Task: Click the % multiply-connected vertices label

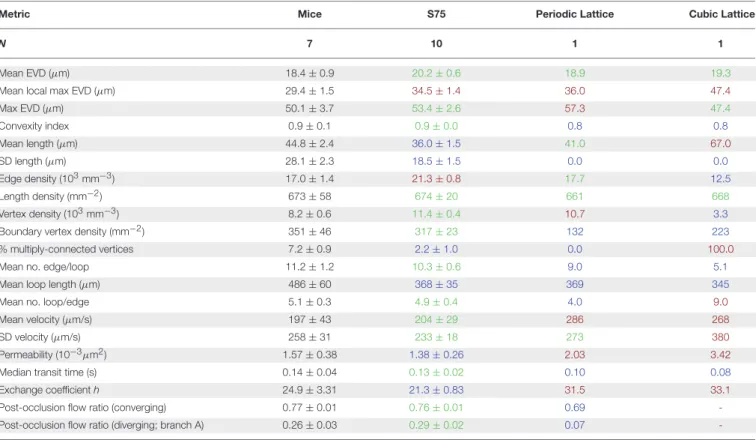Action: [67, 249]
